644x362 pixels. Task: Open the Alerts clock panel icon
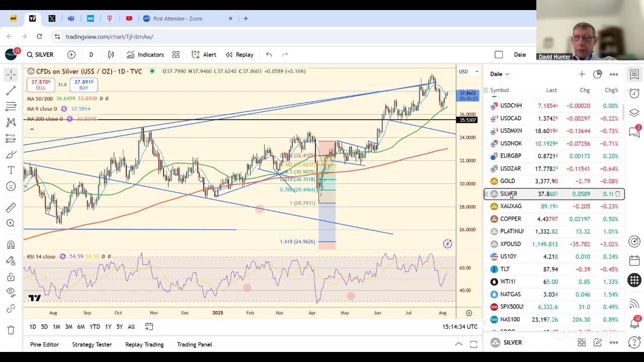tap(634, 94)
